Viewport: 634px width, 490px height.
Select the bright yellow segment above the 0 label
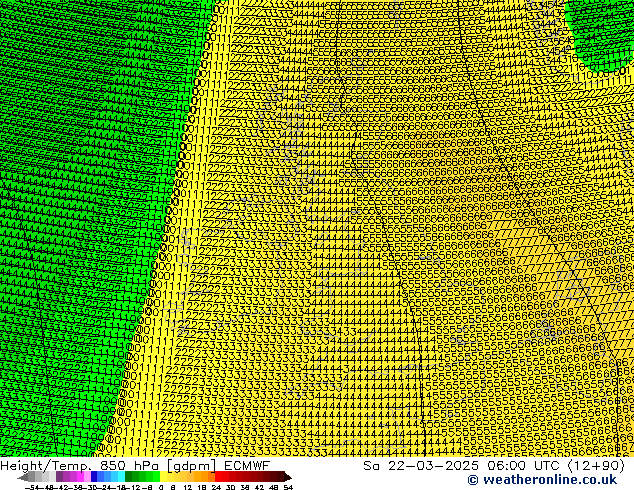click(x=164, y=477)
